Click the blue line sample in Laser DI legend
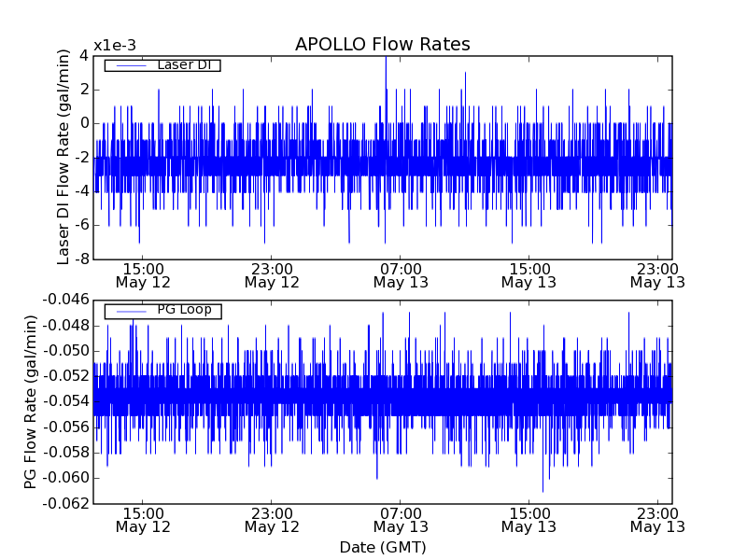Viewport: 747px width, 560px height. point(131,65)
